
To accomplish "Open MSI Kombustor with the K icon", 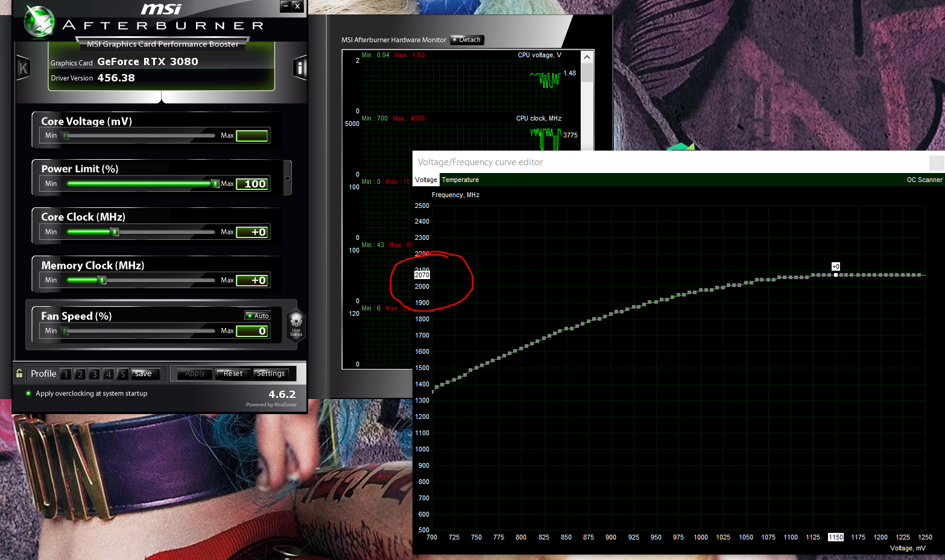I will coord(23,68).
